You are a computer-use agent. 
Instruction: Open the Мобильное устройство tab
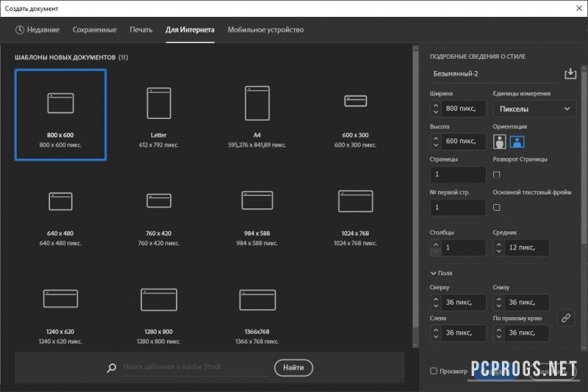265,29
